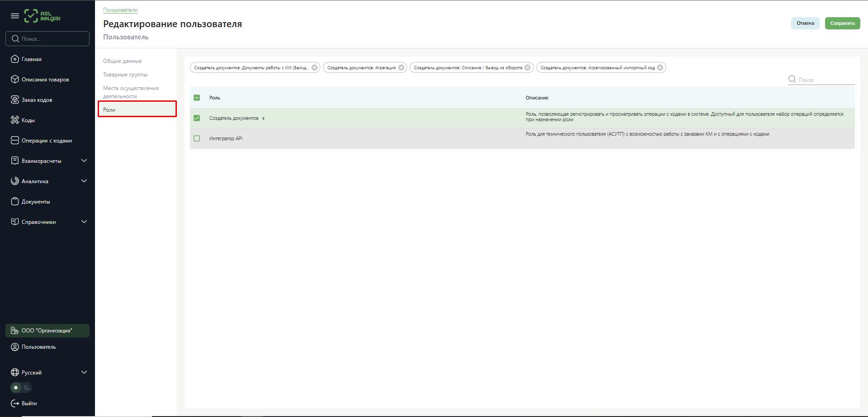
Task: Open Операции с кодами menu item
Action: pyautogui.click(x=47, y=141)
